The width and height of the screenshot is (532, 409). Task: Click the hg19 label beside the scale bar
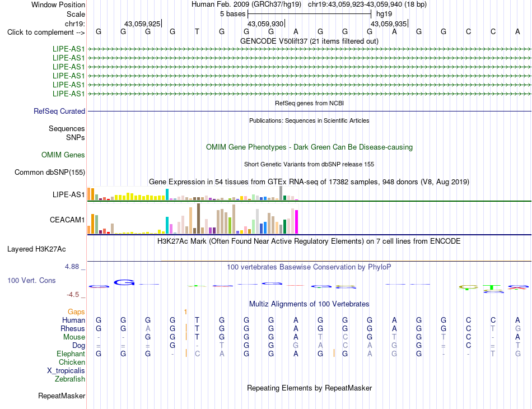point(384,14)
